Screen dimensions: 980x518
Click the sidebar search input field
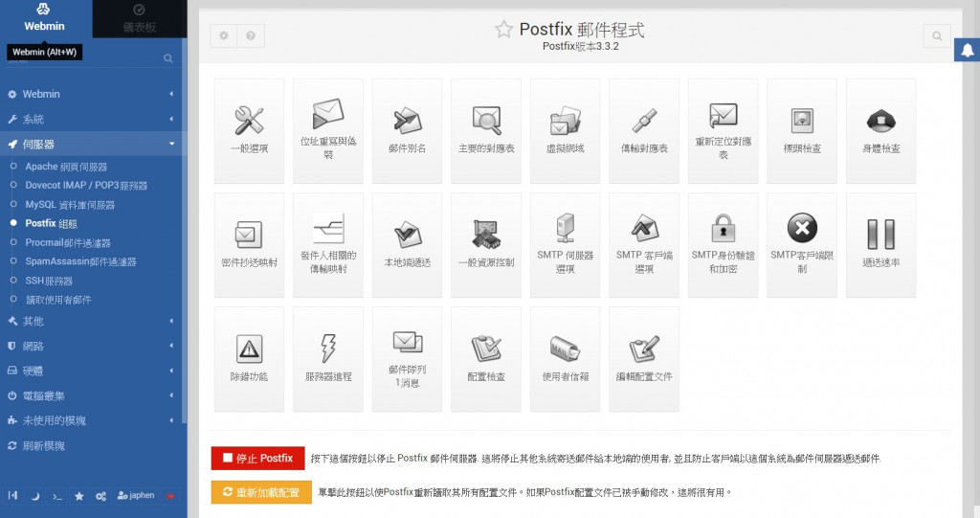click(91, 58)
